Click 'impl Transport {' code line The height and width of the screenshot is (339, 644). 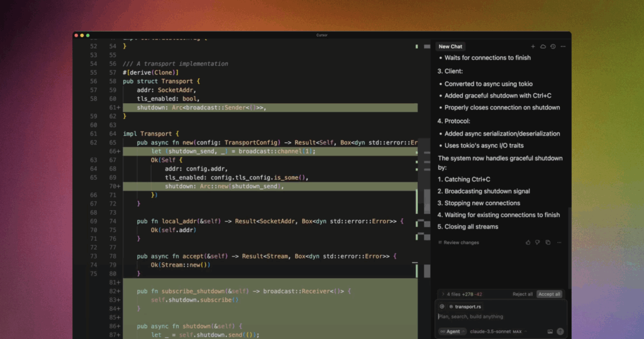[151, 134]
